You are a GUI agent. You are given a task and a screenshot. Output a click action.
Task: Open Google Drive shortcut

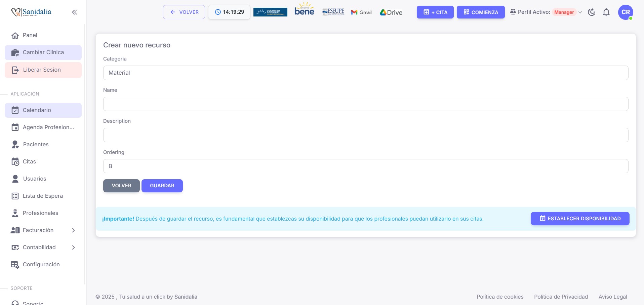tap(391, 12)
